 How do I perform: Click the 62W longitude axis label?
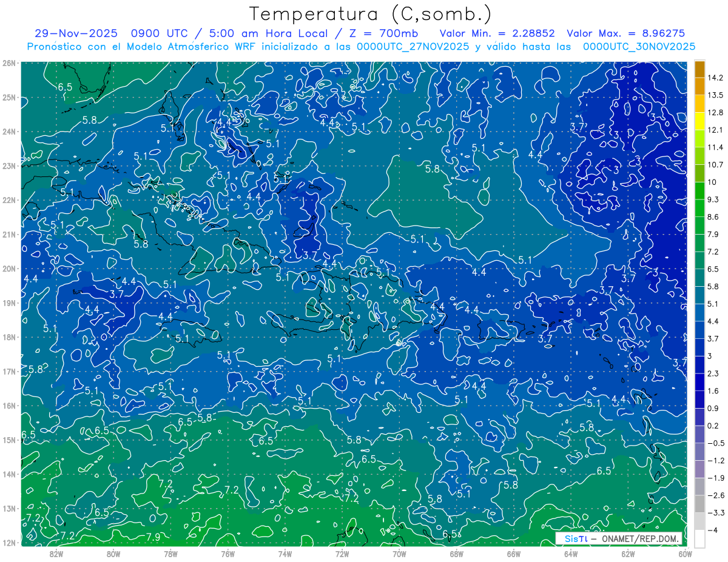627,554
